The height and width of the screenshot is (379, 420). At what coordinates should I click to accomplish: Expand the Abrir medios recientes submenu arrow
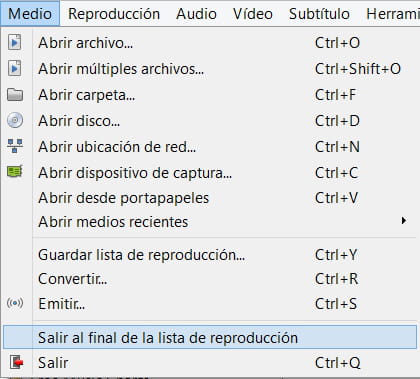(404, 221)
